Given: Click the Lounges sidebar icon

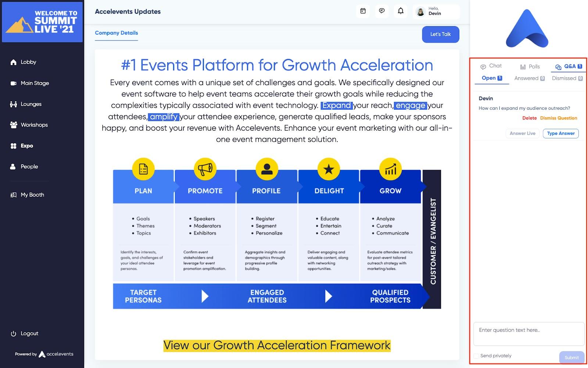Looking at the screenshot, I should click(x=14, y=104).
